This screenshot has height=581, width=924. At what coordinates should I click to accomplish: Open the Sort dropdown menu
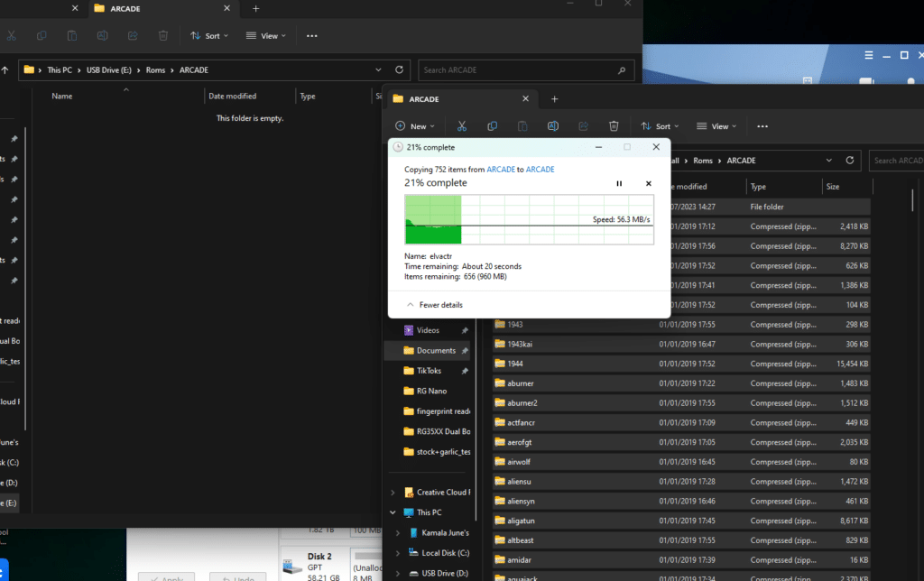[x=660, y=125]
